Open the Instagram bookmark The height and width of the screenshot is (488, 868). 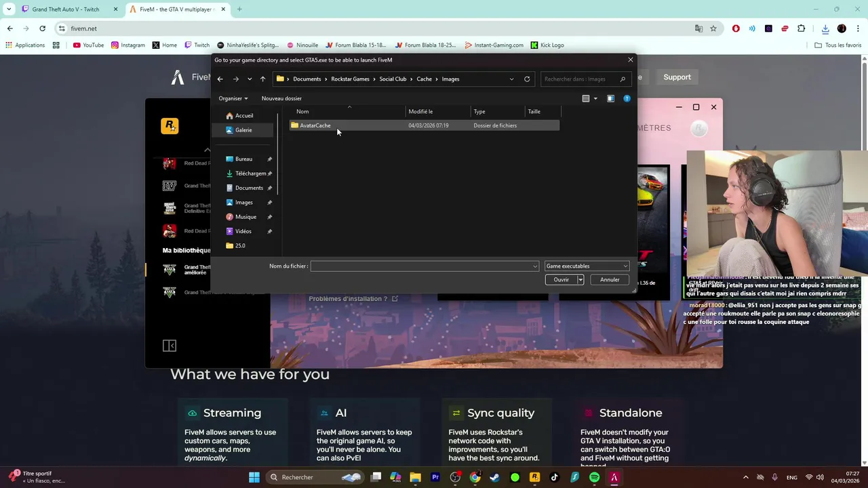tap(127, 45)
